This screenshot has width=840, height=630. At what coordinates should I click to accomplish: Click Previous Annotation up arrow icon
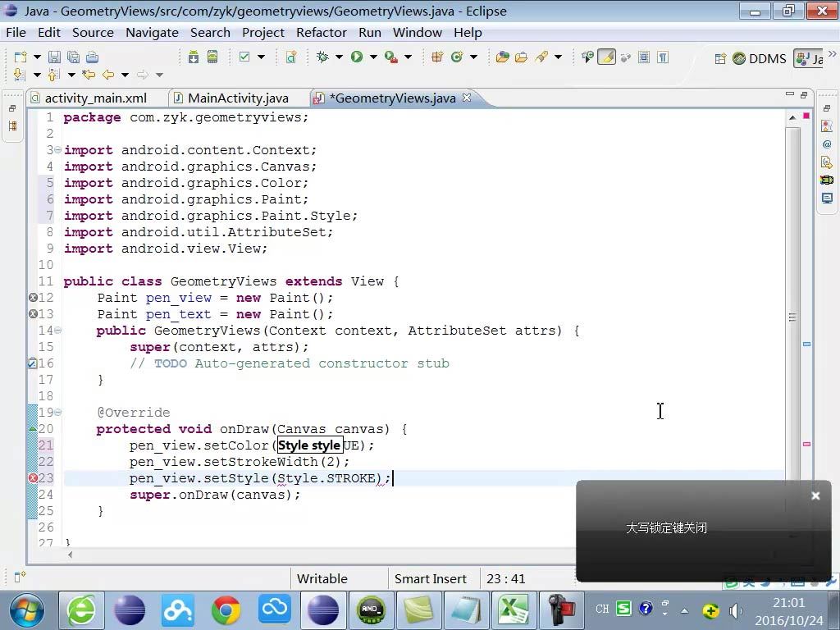point(53,75)
